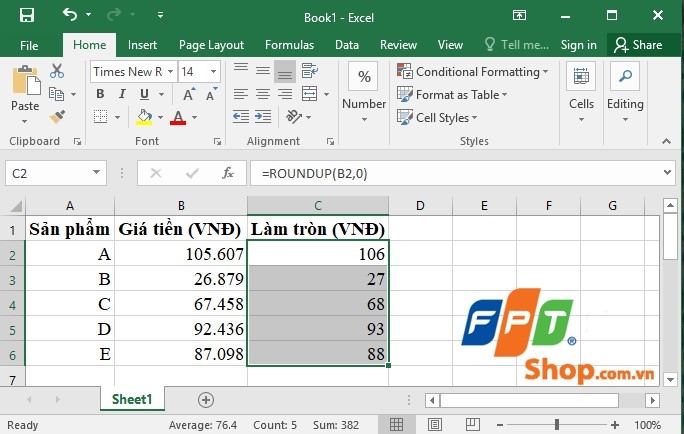
Task: Cut the selection with the scissors icon
Action: coord(57,71)
